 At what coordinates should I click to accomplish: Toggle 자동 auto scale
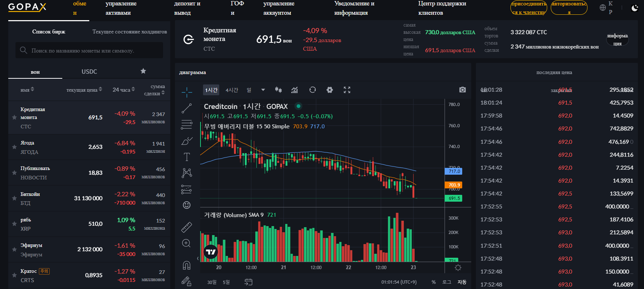[x=462, y=282]
